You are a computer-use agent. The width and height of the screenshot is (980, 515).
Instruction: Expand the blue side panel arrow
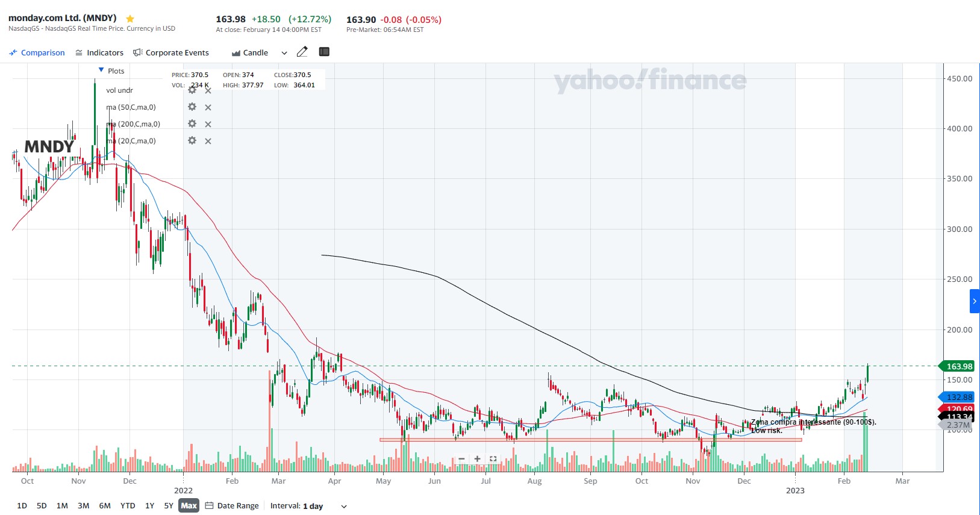click(x=975, y=301)
